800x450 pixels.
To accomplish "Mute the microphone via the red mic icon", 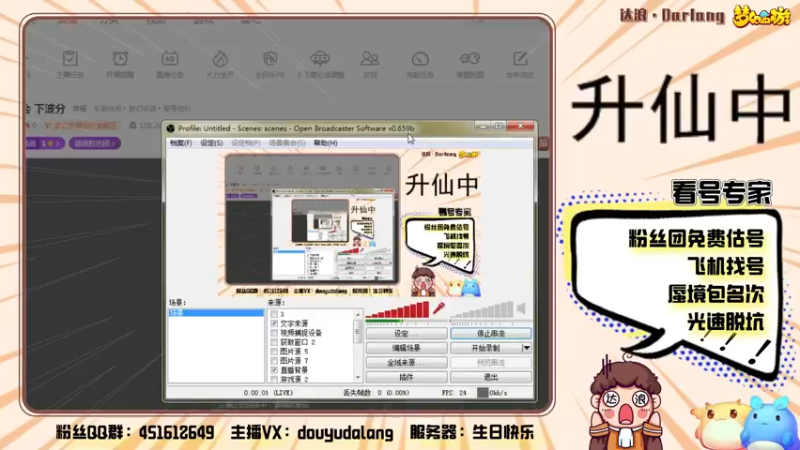I will click(438, 308).
